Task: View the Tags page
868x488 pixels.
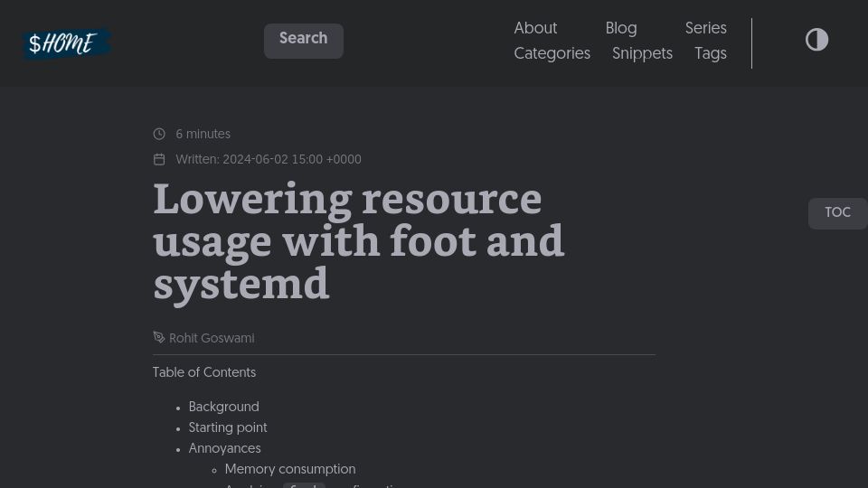Action: pyautogui.click(x=711, y=53)
